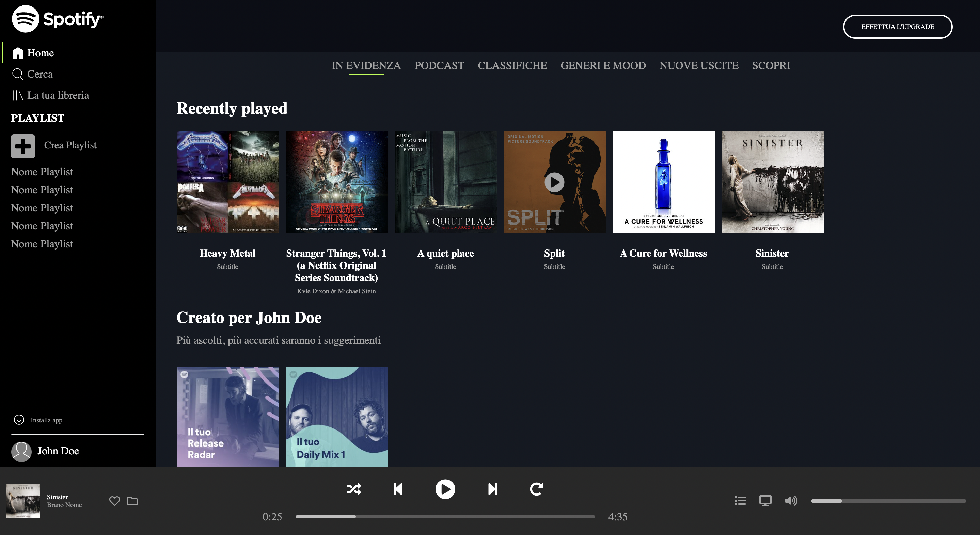Viewport: 980px width, 535px height.
Task: Open the Heavy Metal playlist cover
Action: click(x=227, y=182)
